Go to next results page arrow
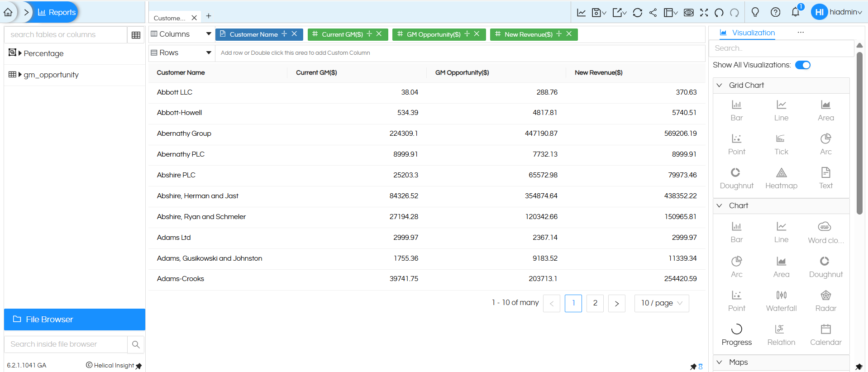 pos(617,303)
